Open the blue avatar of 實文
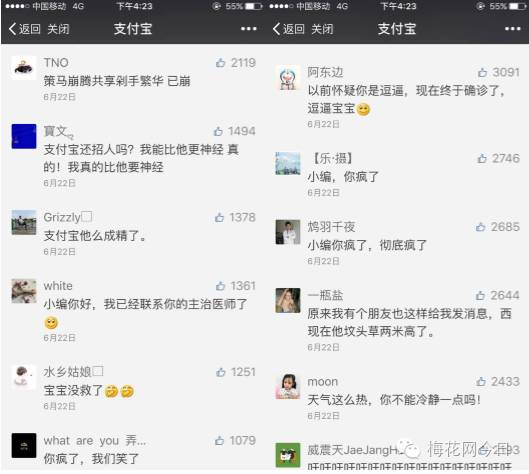 24,136
